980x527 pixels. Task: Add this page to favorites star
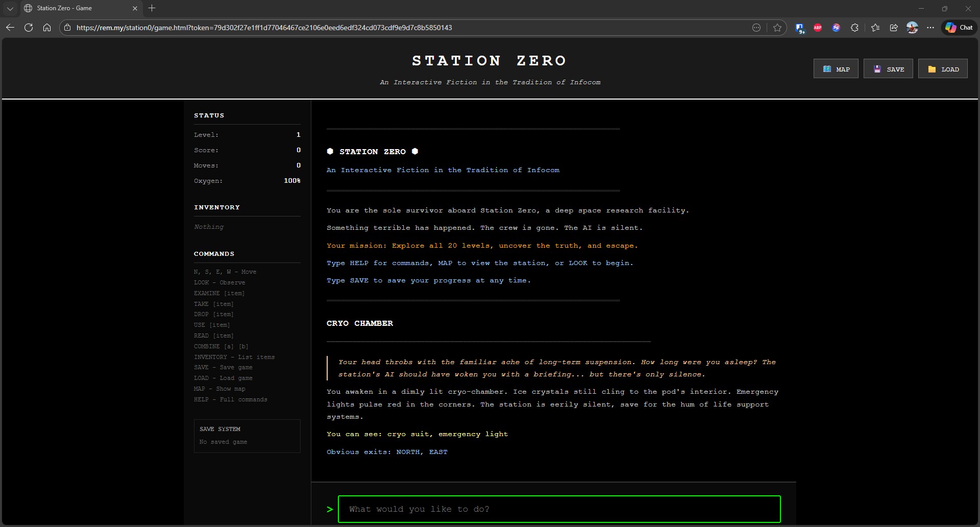(777, 28)
